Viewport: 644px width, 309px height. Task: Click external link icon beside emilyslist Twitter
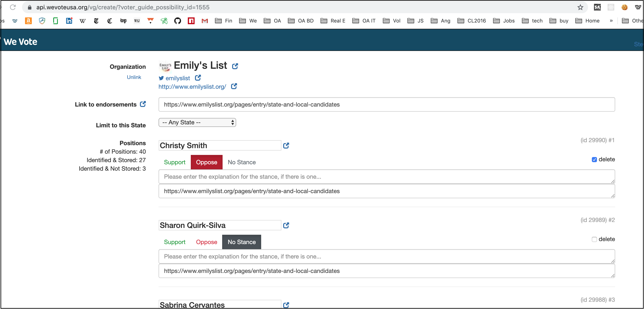click(198, 78)
